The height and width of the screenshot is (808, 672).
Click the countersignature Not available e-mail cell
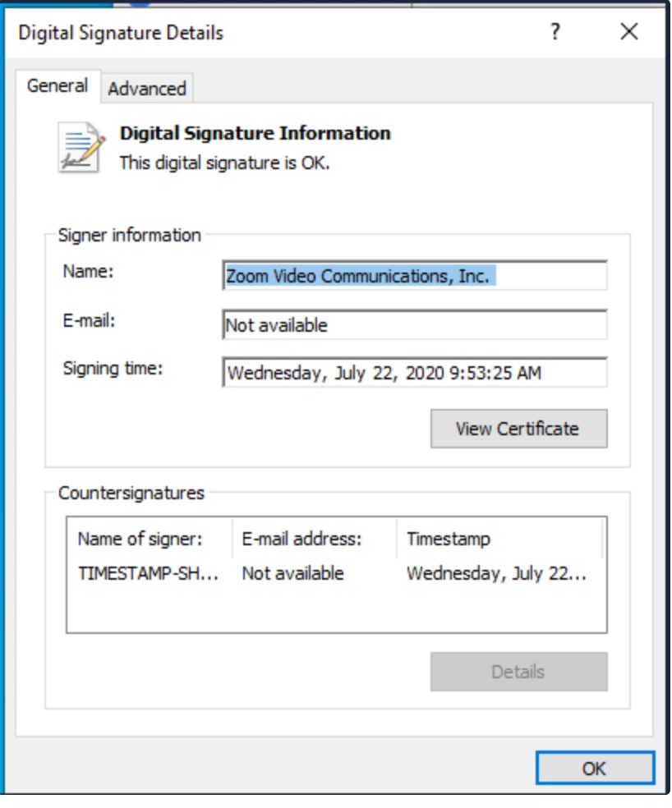pyautogui.click(x=293, y=573)
